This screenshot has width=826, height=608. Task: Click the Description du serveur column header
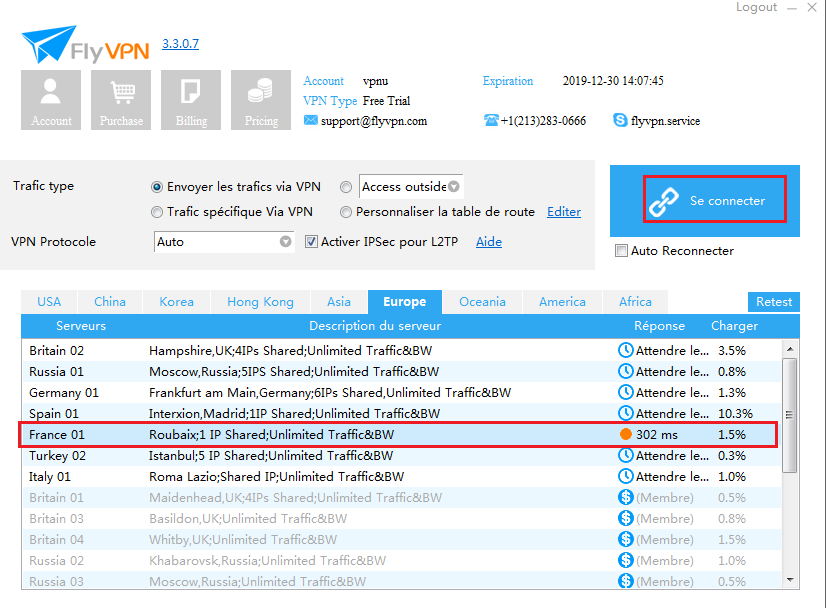coord(375,326)
